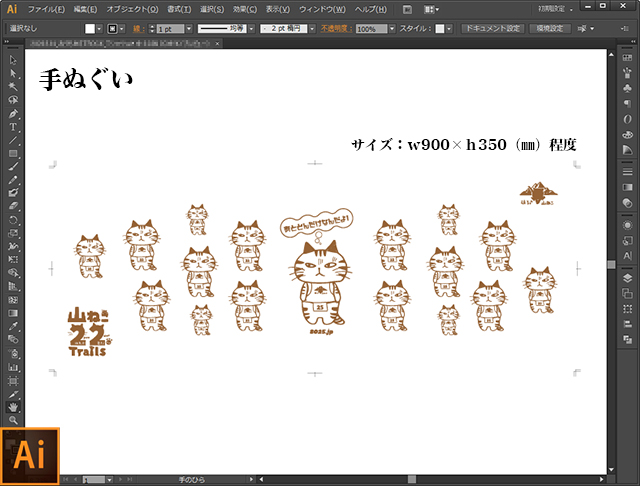Select the Column Graph tool
Viewport: 640px width, 486px height.
click(x=13, y=367)
